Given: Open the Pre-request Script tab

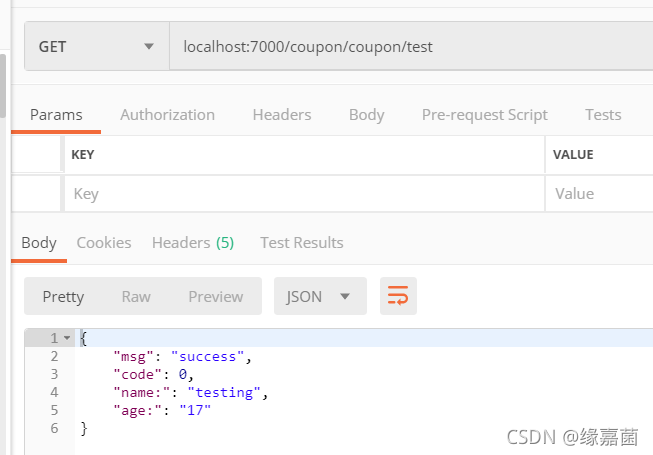Looking at the screenshot, I should 485,114.
